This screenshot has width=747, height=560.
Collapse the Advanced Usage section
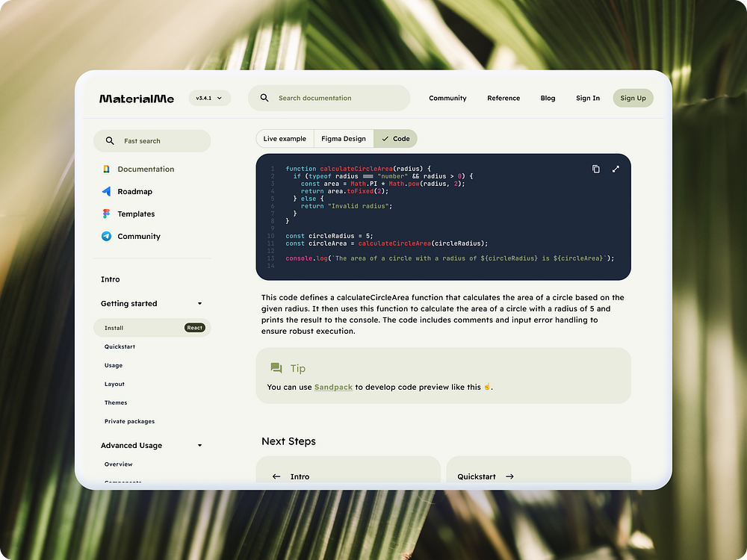click(x=199, y=445)
